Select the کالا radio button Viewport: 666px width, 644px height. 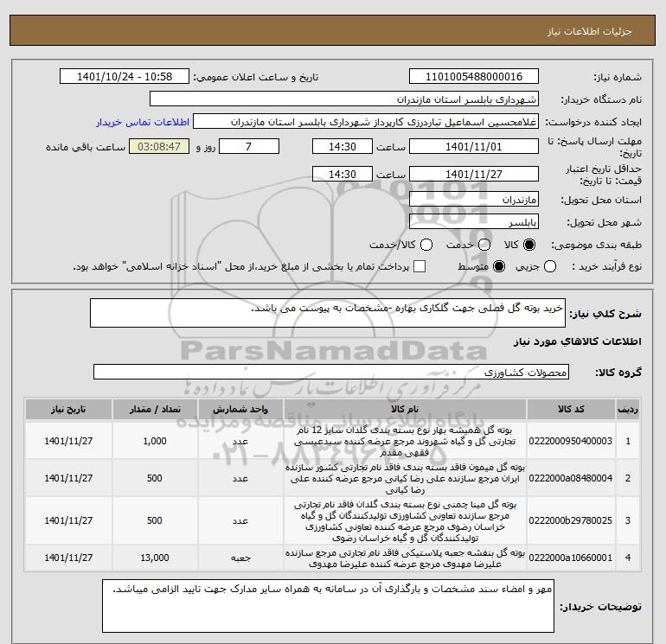click(x=529, y=245)
